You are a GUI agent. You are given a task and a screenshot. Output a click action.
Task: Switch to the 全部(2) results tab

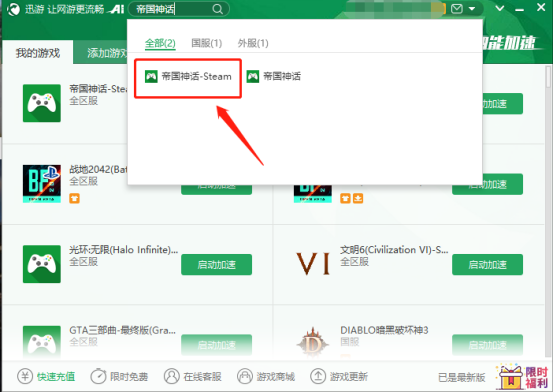pos(160,43)
